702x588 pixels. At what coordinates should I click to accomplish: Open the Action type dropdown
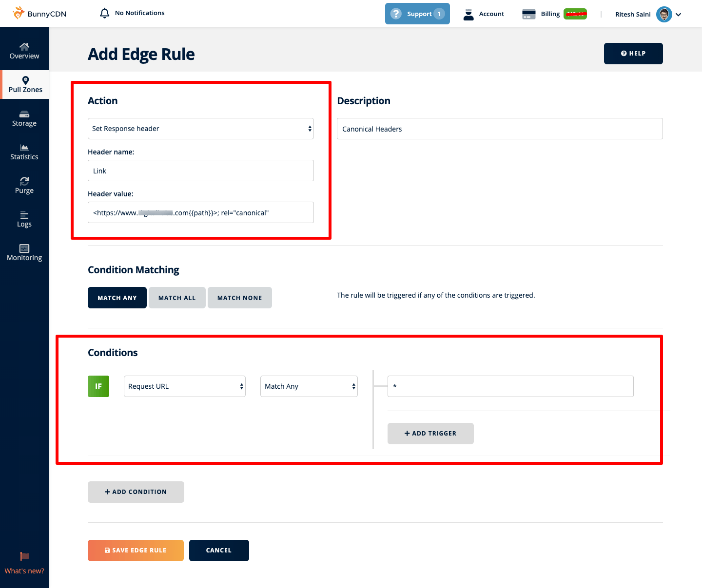200,128
